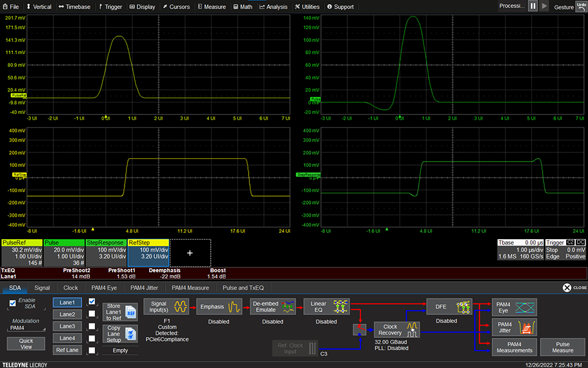Screen dimensions: 588x368
Task: Click the Undo icon
Action: coord(581,6)
